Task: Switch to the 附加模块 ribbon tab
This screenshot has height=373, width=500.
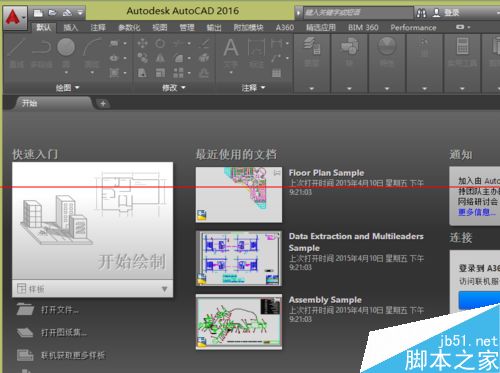Action: [x=248, y=27]
